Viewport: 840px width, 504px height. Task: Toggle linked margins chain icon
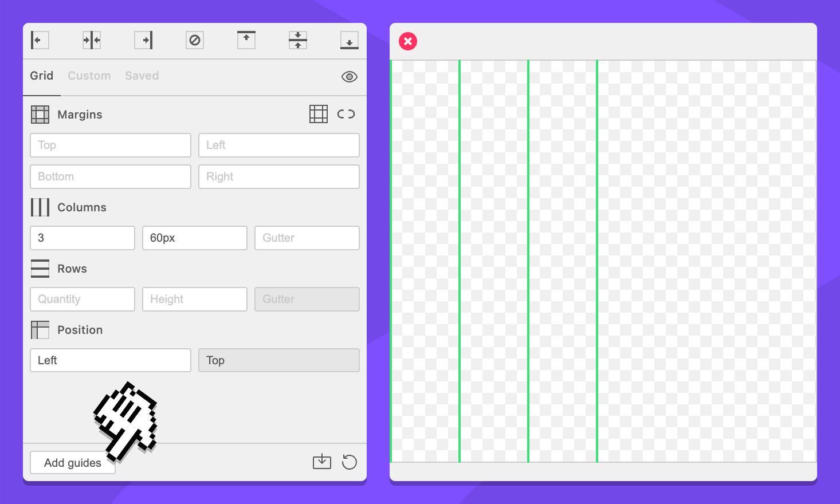(x=346, y=114)
